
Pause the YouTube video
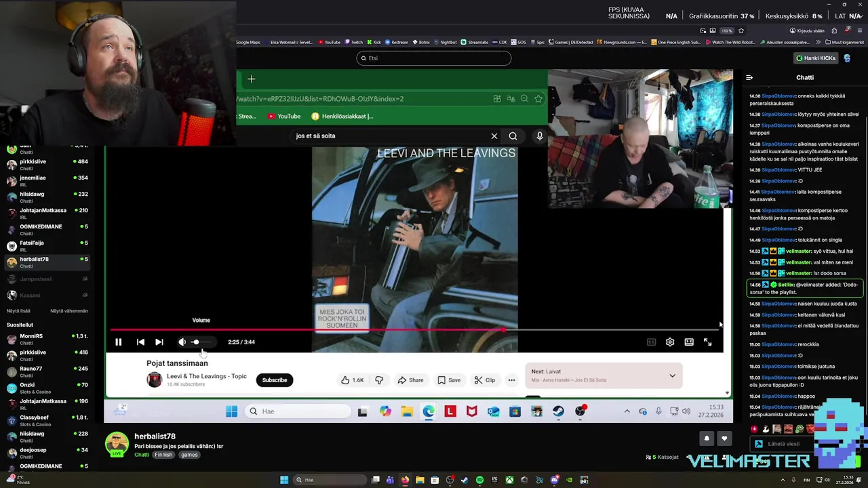(118, 342)
